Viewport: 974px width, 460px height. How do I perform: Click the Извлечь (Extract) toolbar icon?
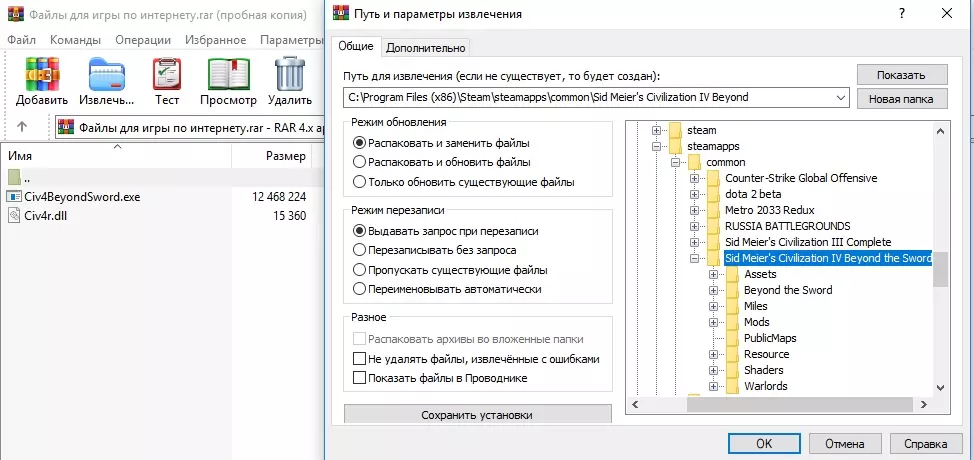click(106, 75)
